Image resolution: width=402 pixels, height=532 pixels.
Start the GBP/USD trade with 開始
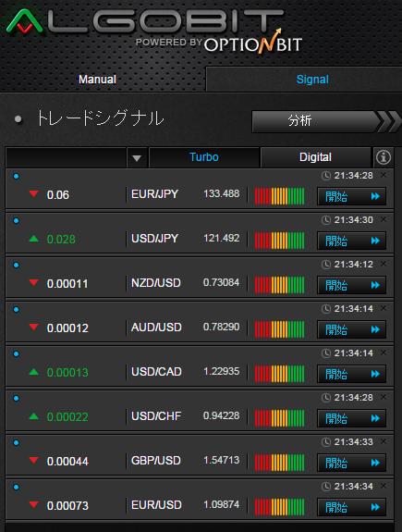(x=351, y=463)
